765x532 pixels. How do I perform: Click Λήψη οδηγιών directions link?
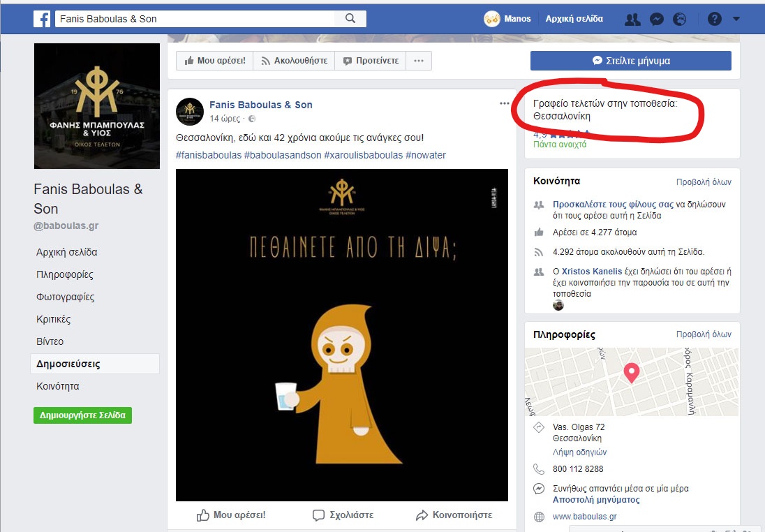(579, 452)
